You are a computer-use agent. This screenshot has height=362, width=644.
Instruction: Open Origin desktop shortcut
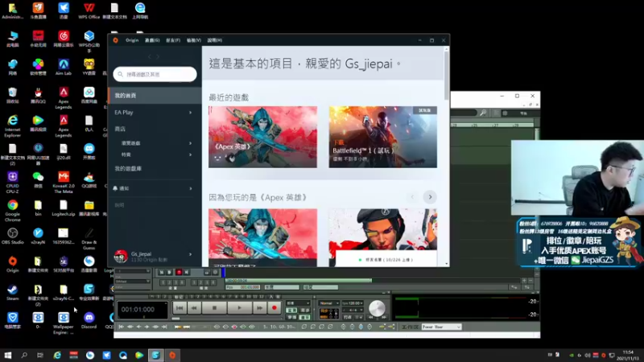(x=12, y=265)
